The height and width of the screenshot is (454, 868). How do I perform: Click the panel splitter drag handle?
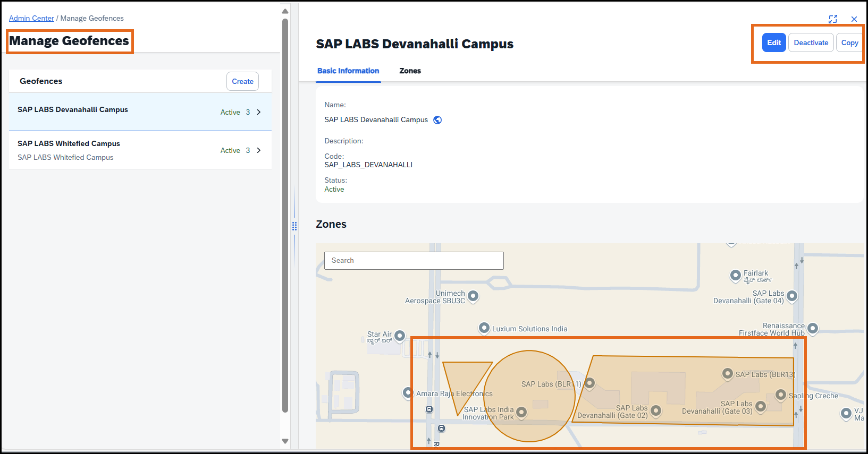pos(294,226)
